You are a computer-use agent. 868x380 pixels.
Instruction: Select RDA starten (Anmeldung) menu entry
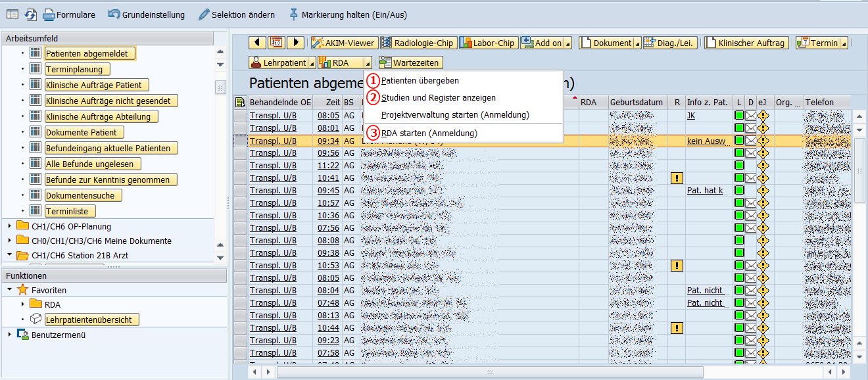pyautogui.click(x=429, y=133)
